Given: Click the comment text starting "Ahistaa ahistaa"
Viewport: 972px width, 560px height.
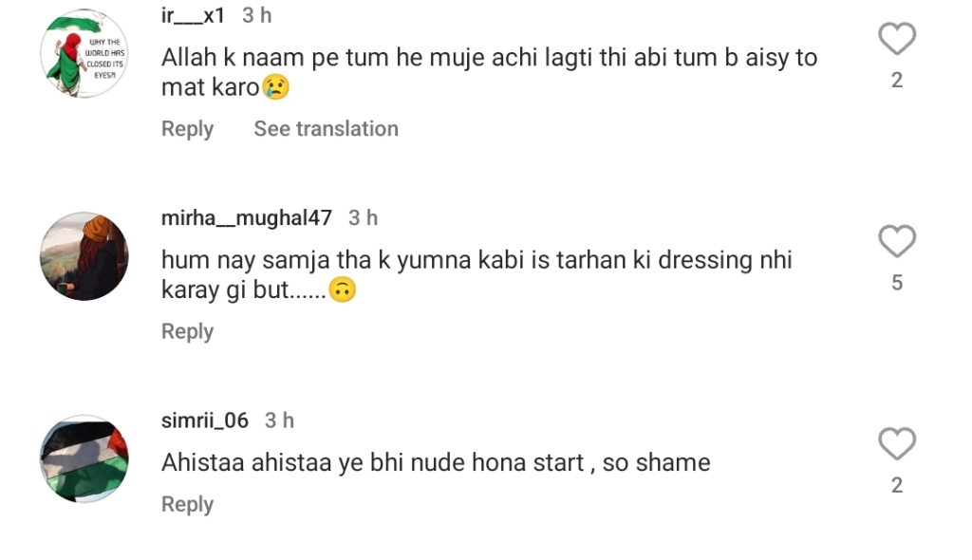Looking at the screenshot, I should click(x=436, y=462).
